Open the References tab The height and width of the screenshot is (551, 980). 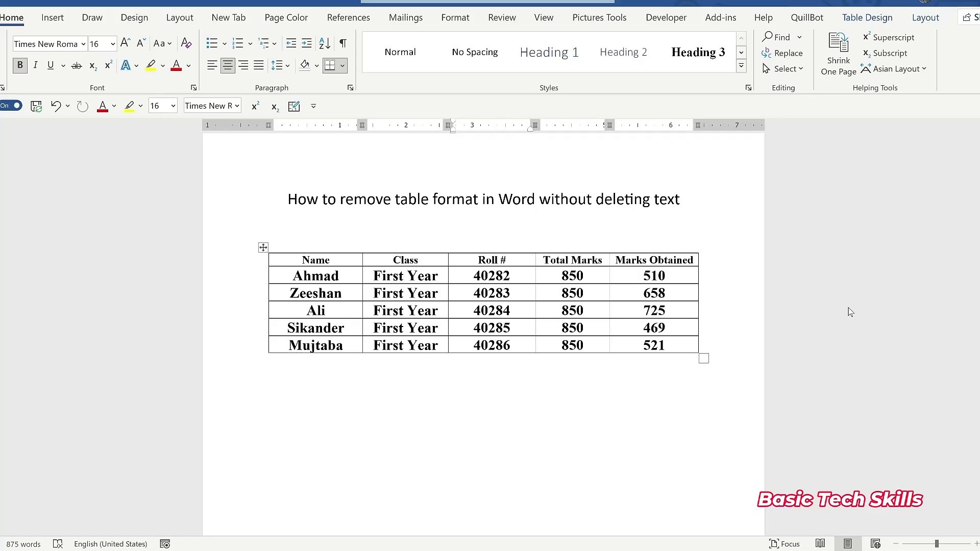[348, 17]
